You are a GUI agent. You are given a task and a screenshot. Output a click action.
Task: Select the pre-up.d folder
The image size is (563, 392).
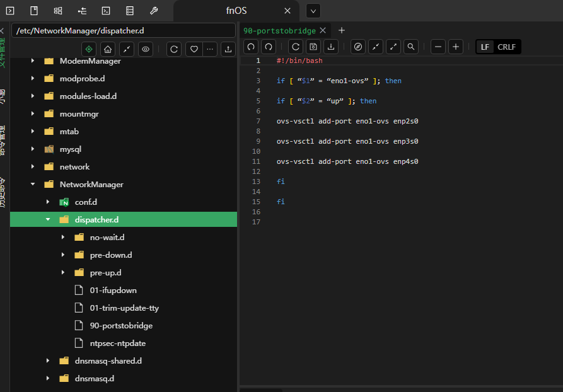click(105, 272)
